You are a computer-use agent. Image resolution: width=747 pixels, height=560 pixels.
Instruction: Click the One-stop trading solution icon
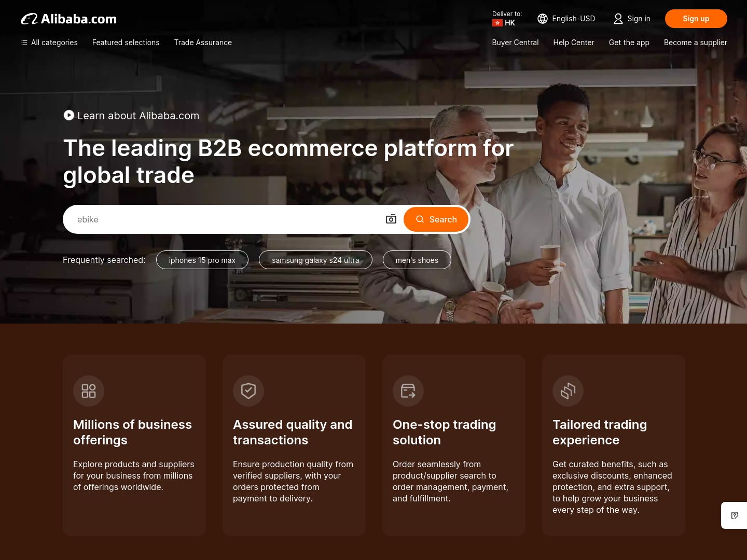coord(408,391)
